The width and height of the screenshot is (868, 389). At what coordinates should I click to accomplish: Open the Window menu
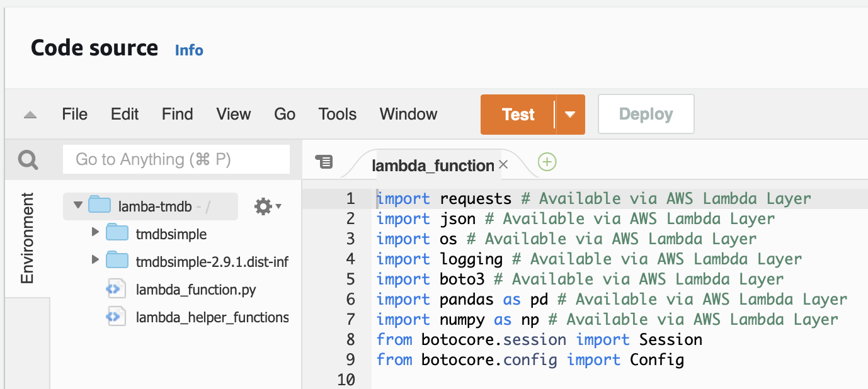pos(408,114)
